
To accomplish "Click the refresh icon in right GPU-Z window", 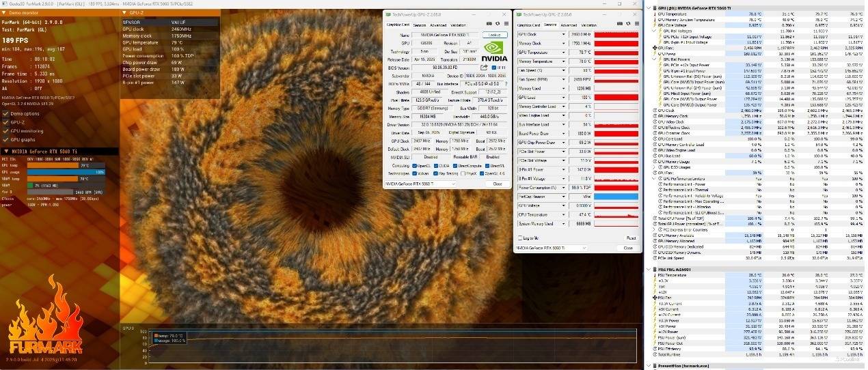I will (626, 25).
